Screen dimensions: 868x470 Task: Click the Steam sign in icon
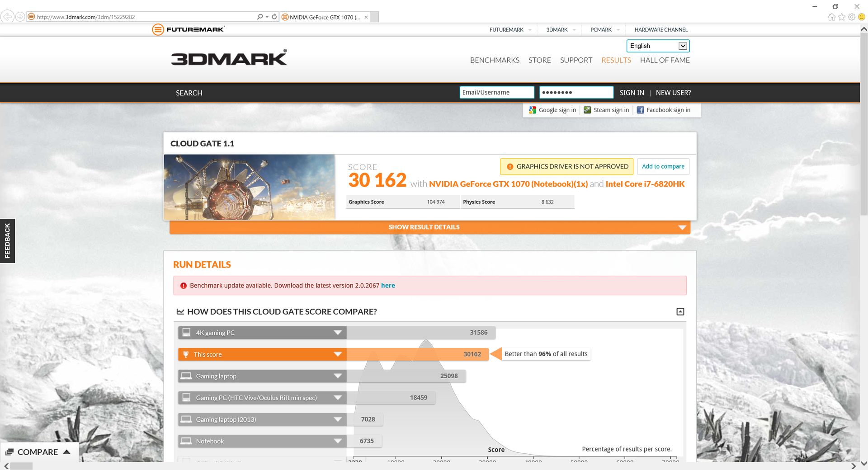(x=587, y=110)
